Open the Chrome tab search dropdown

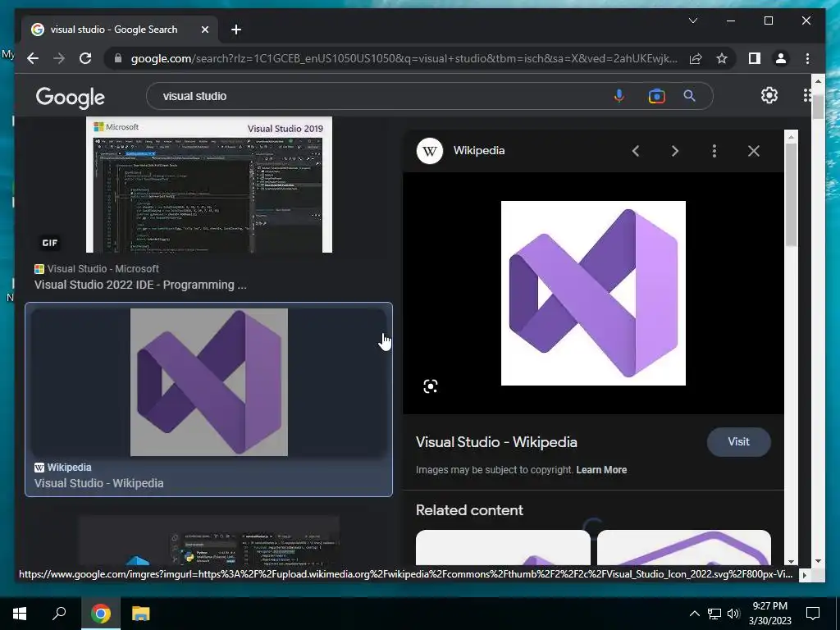coord(692,21)
